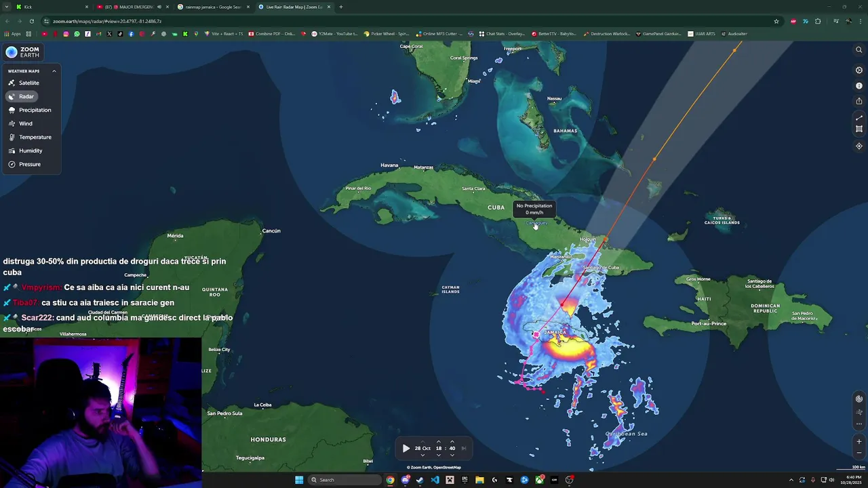Skip to latest time button
The height and width of the screenshot is (488, 868).
click(464, 448)
